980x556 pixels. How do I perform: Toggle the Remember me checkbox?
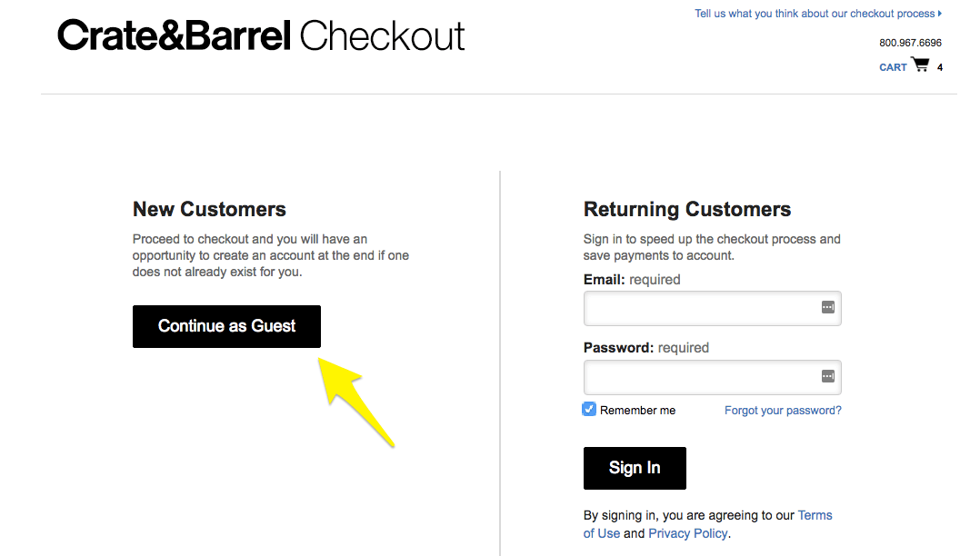(x=589, y=409)
